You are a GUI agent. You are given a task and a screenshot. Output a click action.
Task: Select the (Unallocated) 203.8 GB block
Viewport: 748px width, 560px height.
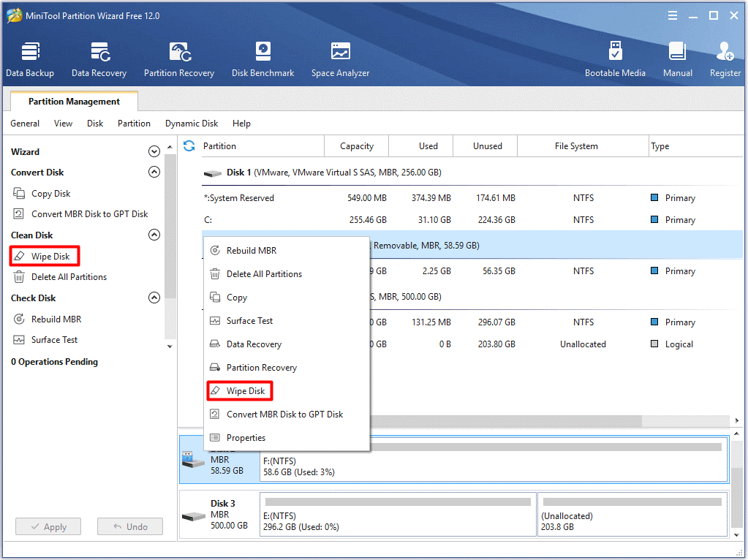632,515
